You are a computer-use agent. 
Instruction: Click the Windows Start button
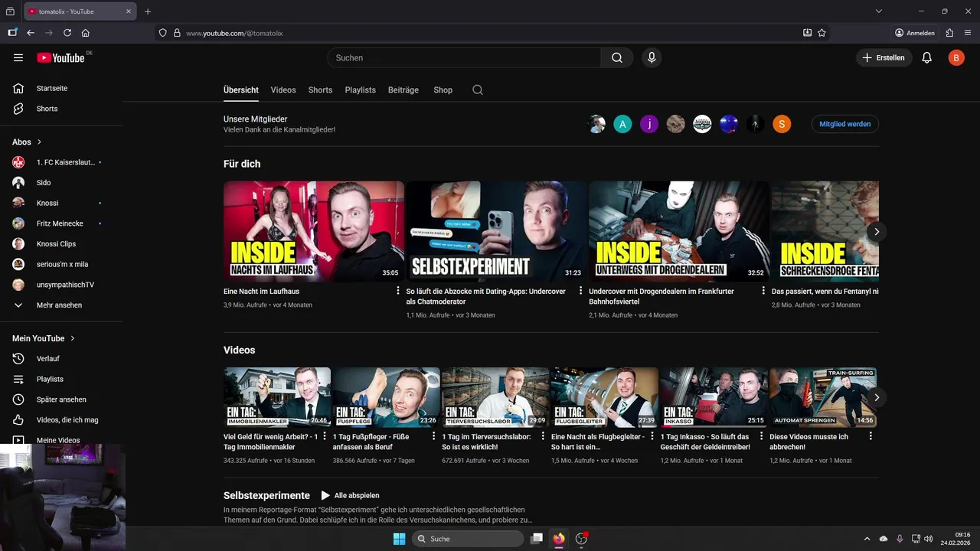(x=399, y=539)
